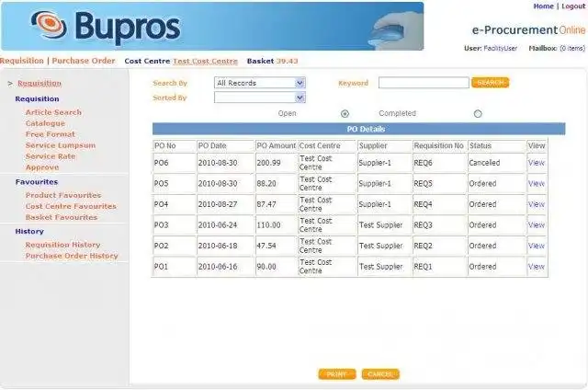Click the Favourites section heading
Screen dimensions: 588x390
pyautogui.click(x=37, y=182)
